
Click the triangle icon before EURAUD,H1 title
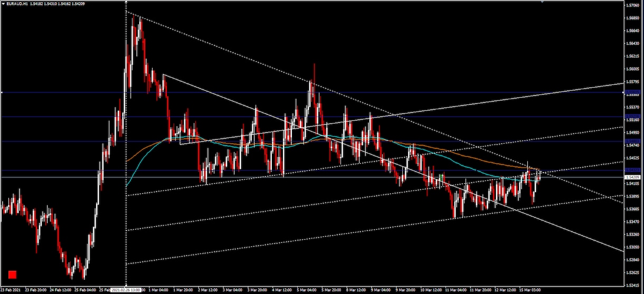(3, 4)
